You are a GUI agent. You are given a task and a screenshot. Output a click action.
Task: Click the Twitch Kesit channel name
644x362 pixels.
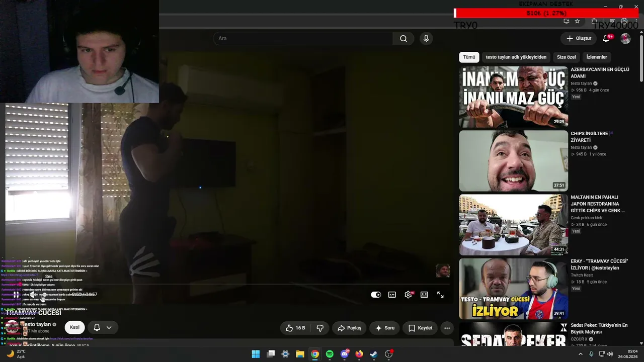click(x=582, y=275)
